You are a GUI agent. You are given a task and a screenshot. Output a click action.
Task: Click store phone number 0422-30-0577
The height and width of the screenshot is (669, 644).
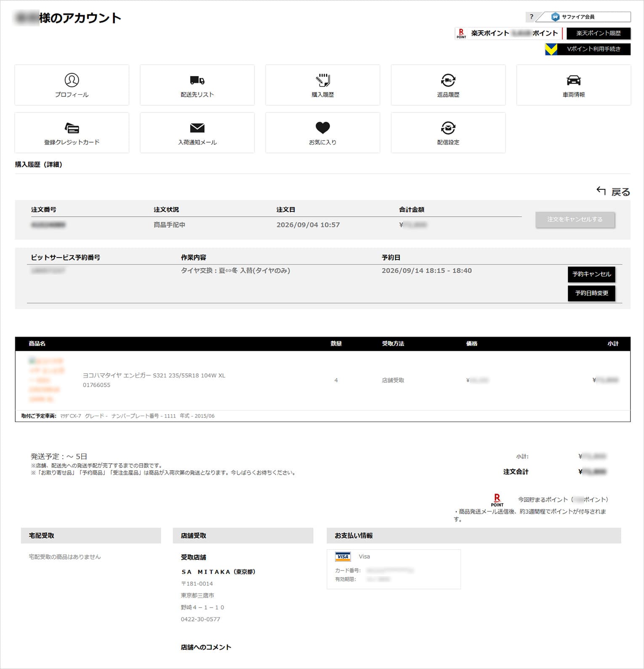[x=200, y=619]
